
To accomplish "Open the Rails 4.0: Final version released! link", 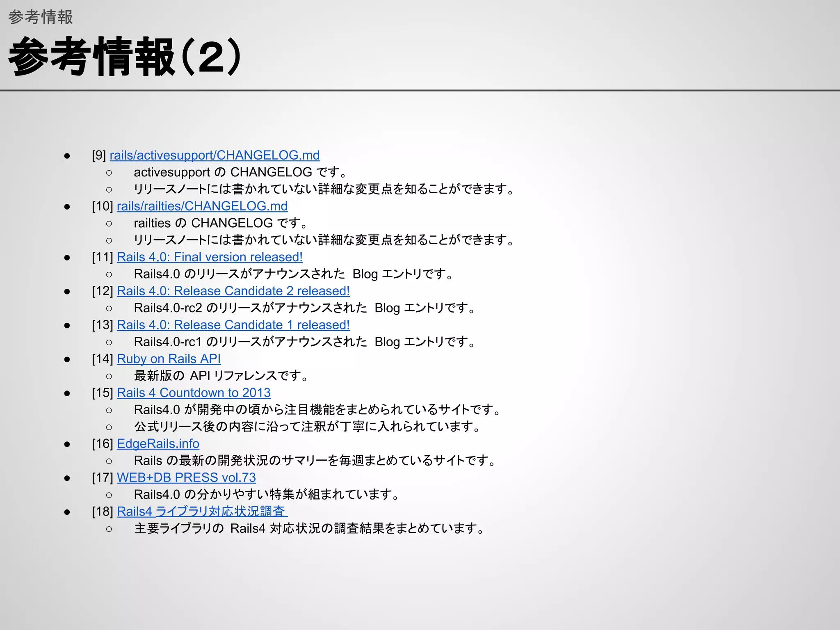I will click(210, 257).
